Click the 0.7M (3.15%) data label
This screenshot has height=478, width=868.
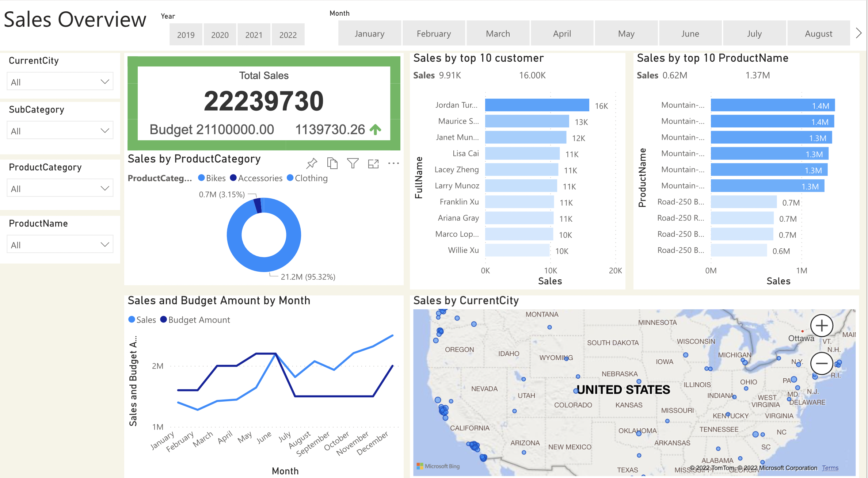(222, 194)
